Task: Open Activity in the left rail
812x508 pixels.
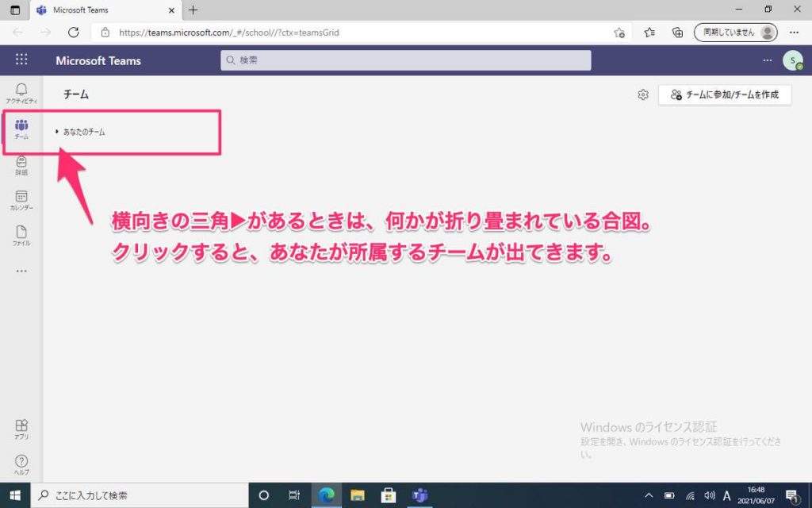Action: pyautogui.click(x=21, y=94)
